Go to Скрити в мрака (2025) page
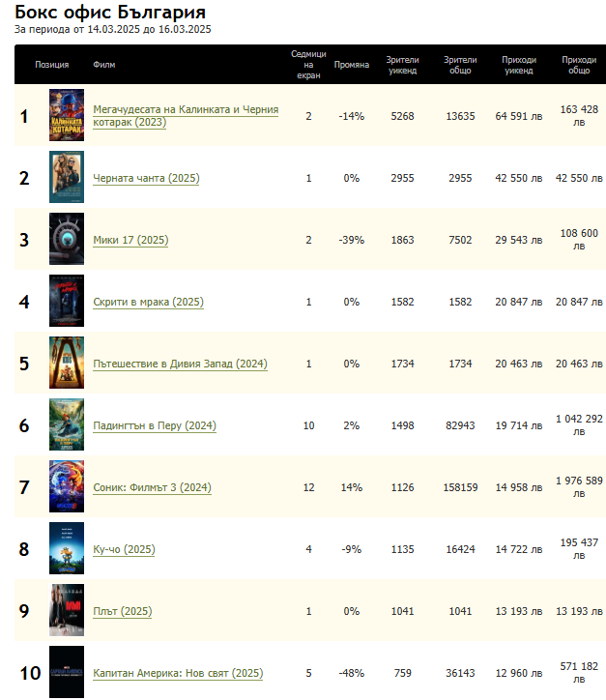Viewport: 606px width, 700px height. (148, 303)
